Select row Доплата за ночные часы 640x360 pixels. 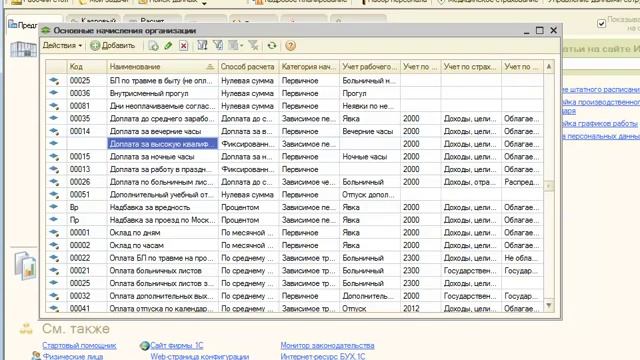[x=294, y=157]
